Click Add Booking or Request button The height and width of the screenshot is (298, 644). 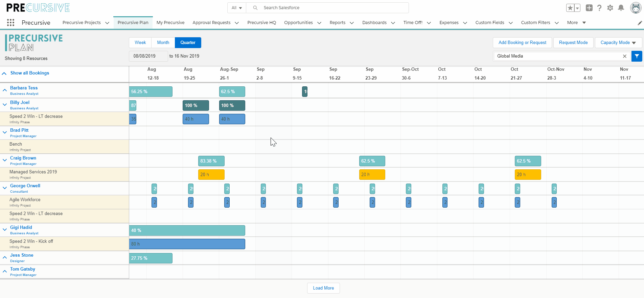(x=522, y=43)
